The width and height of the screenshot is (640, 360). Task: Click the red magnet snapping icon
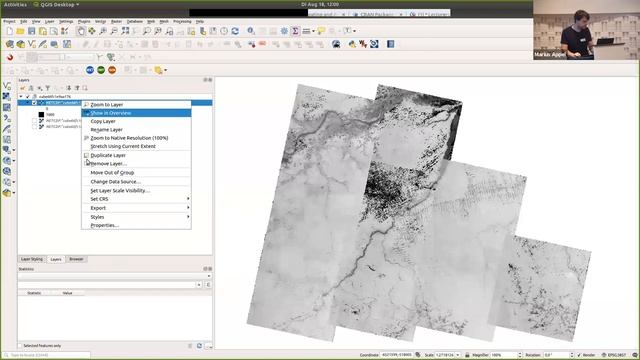[x=10, y=57]
